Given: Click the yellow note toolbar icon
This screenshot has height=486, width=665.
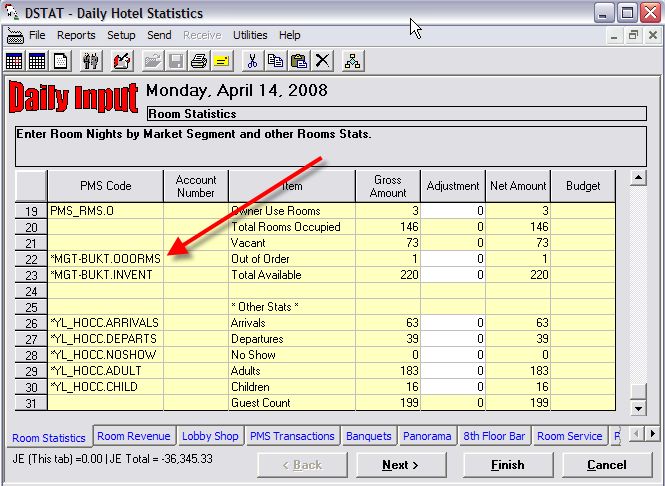Looking at the screenshot, I should (222, 61).
